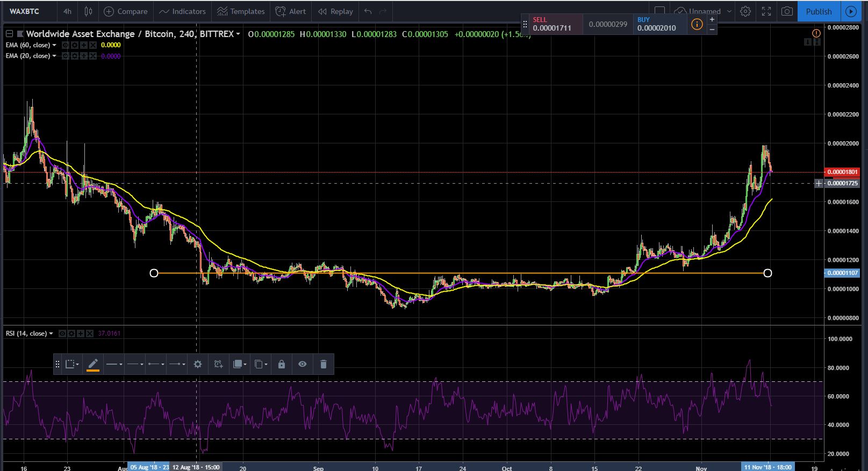Take a chart snapshot with camera icon

787,11
